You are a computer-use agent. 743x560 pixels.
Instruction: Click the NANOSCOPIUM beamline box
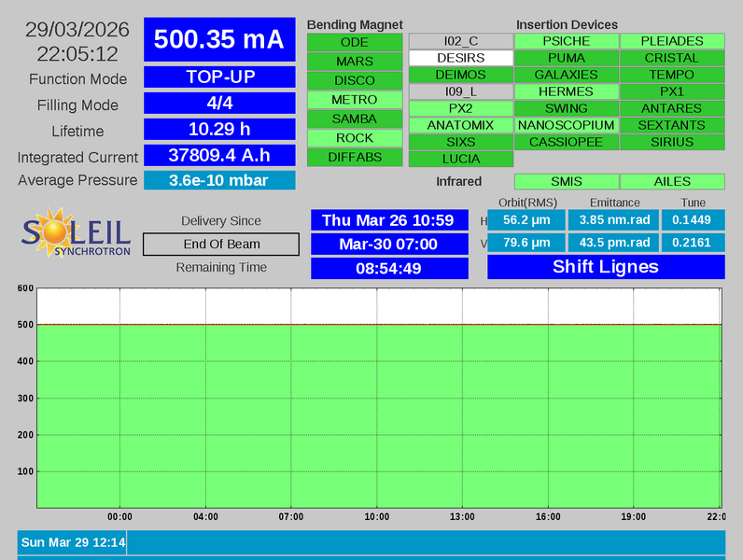[566, 125]
